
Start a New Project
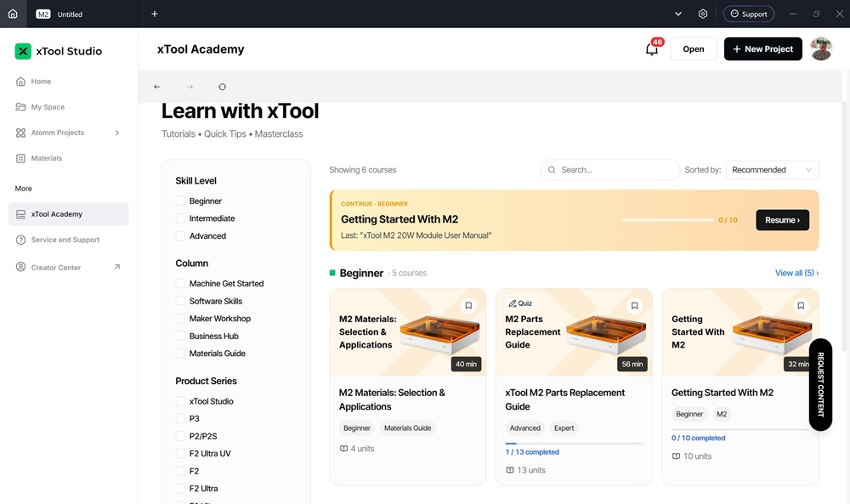point(762,48)
